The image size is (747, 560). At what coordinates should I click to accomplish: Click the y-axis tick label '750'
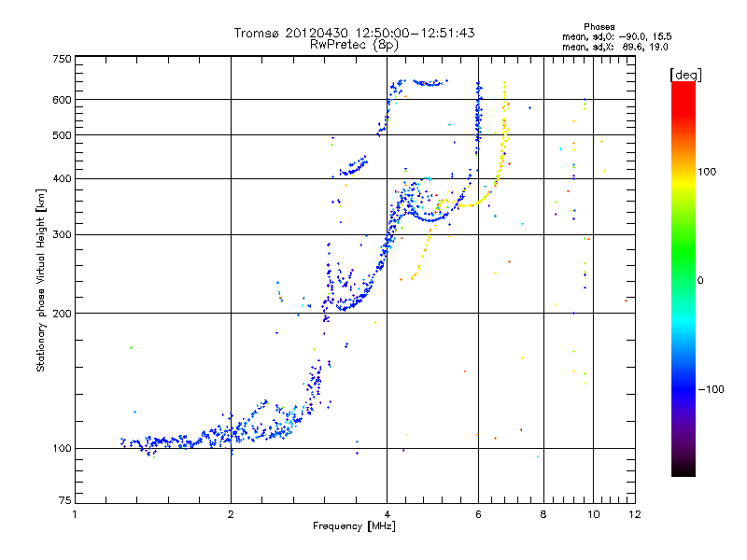[x=62, y=59]
